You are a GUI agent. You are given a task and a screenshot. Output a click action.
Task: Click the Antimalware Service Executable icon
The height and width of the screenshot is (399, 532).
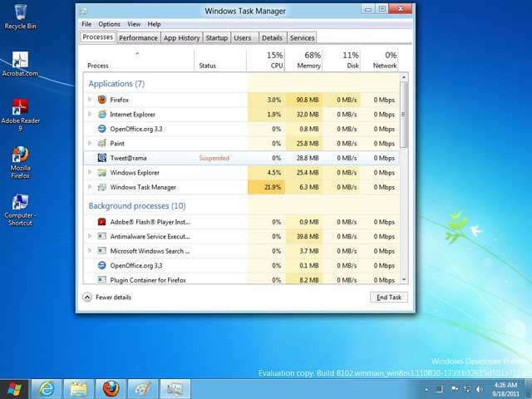click(x=101, y=236)
